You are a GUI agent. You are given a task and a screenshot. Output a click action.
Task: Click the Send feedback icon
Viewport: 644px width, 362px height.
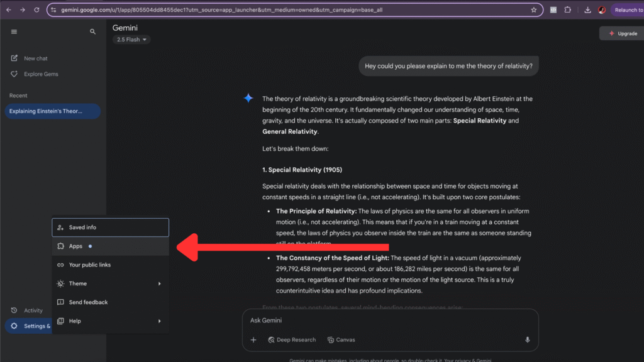tap(60, 302)
